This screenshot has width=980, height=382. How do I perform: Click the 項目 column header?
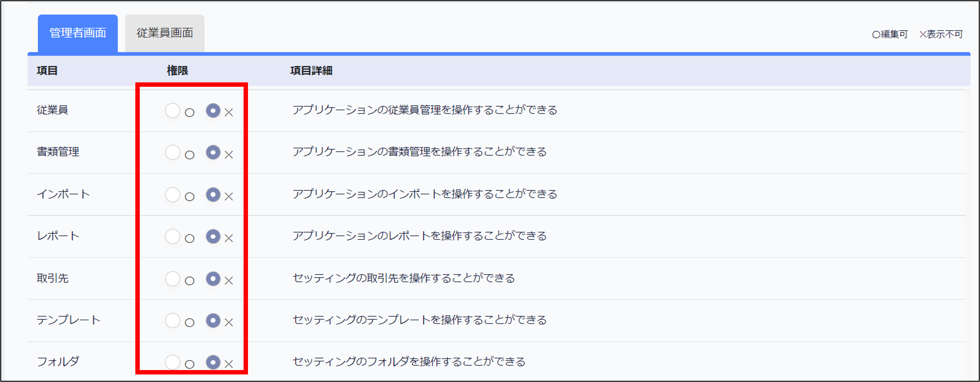[47, 71]
